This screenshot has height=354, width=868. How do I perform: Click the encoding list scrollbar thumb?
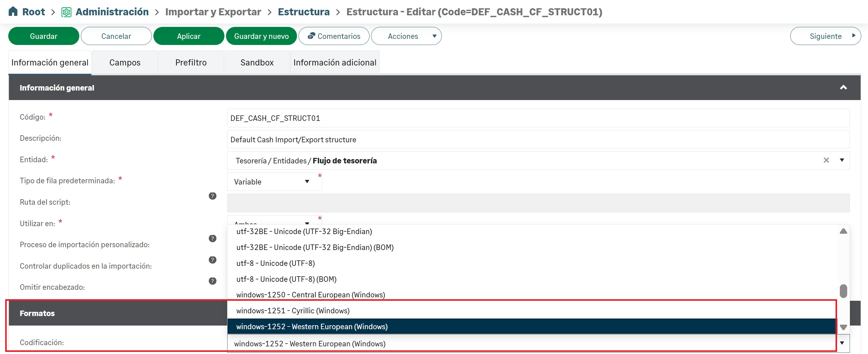pos(843,291)
